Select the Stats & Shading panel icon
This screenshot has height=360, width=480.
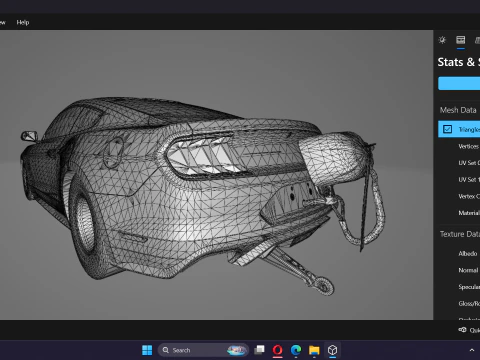click(461, 40)
